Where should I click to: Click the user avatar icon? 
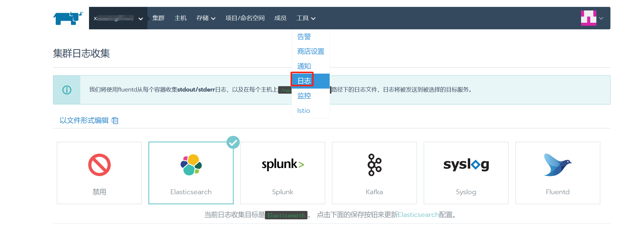(x=589, y=18)
